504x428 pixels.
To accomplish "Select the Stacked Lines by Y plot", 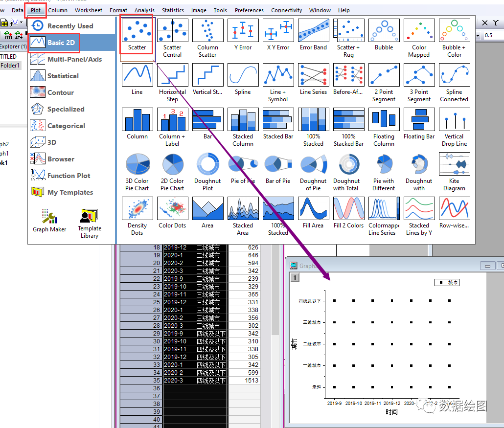I will (419, 216).
